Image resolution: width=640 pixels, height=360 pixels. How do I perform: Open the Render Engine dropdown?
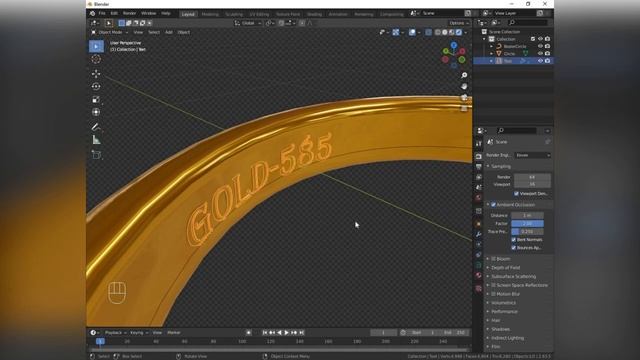533,155
